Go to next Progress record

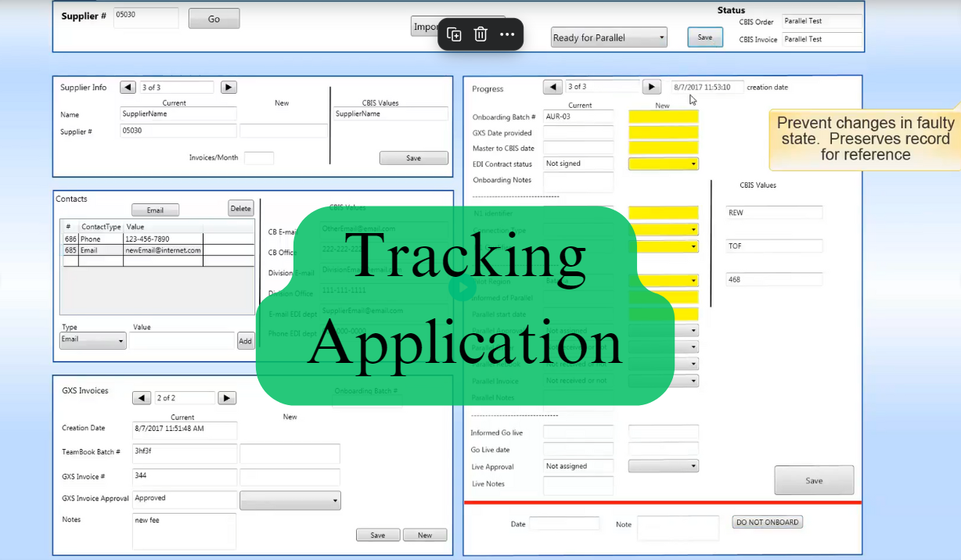(651, 87)
